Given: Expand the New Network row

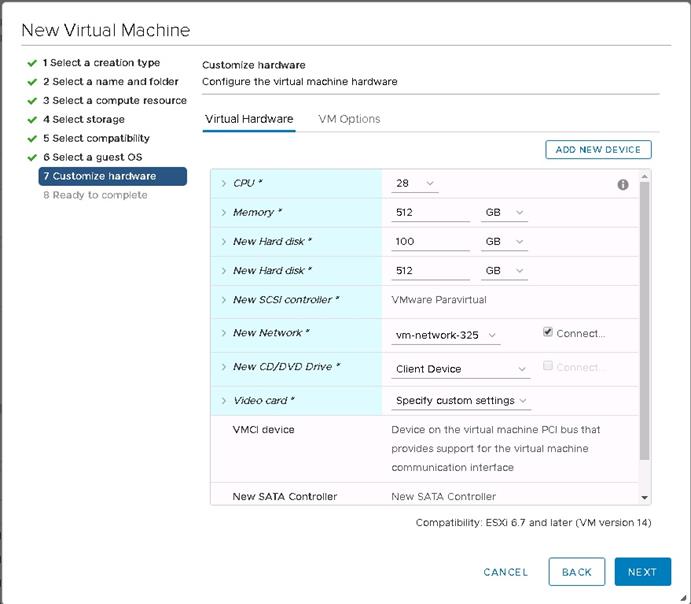Looking at the screenshot, I should click(x=223, y=333).
